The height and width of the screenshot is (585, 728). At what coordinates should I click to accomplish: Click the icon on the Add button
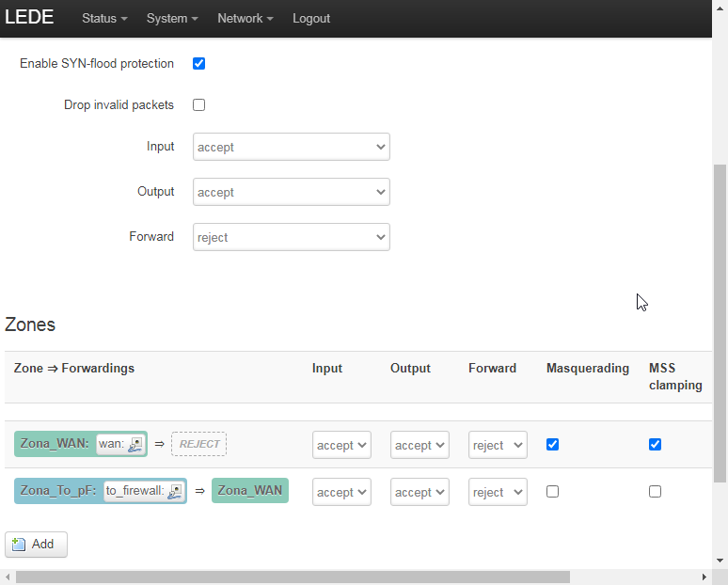19,545
